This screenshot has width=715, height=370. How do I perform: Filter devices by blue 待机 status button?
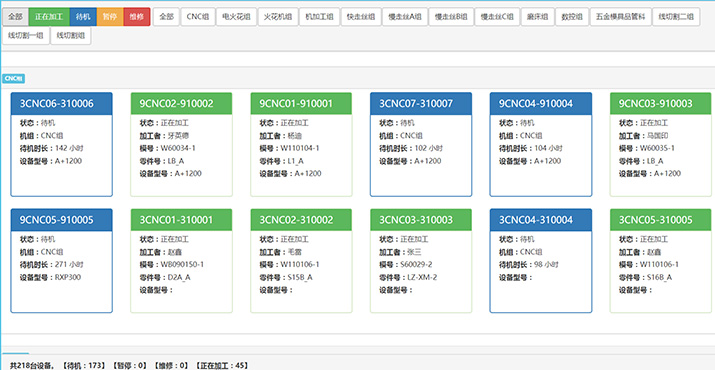click(x=83, y=17)
